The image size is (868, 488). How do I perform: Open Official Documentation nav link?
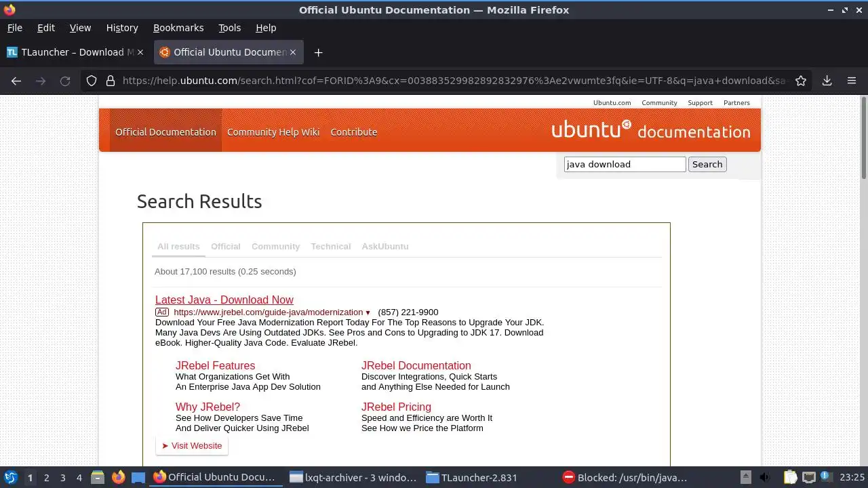165,132
